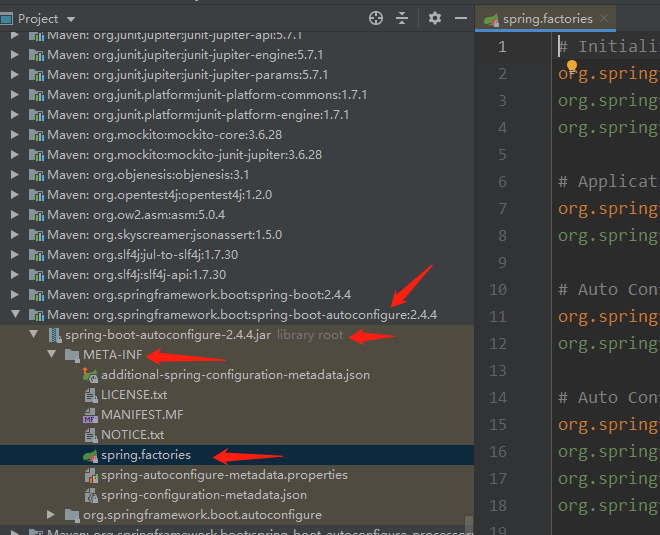Hide the Project tool window
This screenshot has height=535, width=660.
(461, 18)
